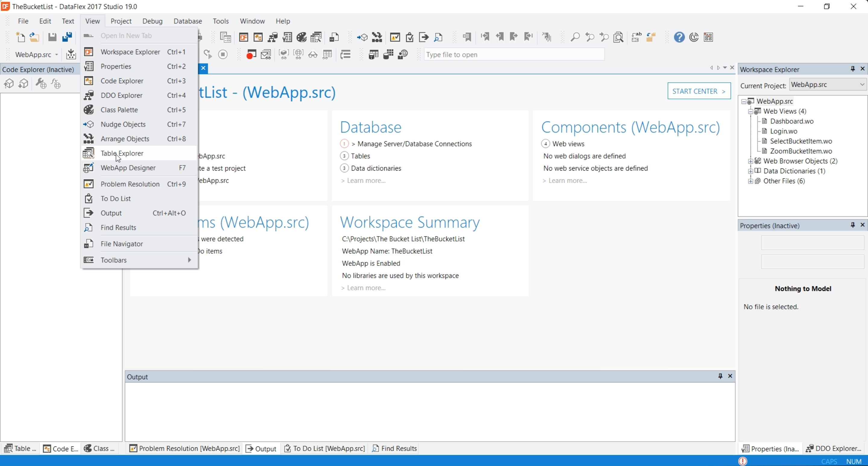Pin the Workspace Explorer panel
This screenshot has width=868, height=466.
(x=853, y=69)
